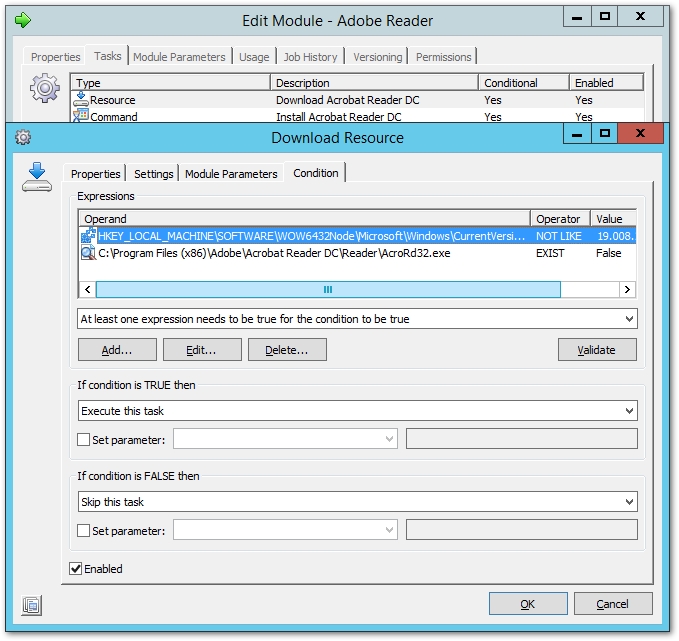Check Set parameter under condition FALSE
The width and height of the screenshot is (679, 641).
pyautogui.click(x=83, y=530)
